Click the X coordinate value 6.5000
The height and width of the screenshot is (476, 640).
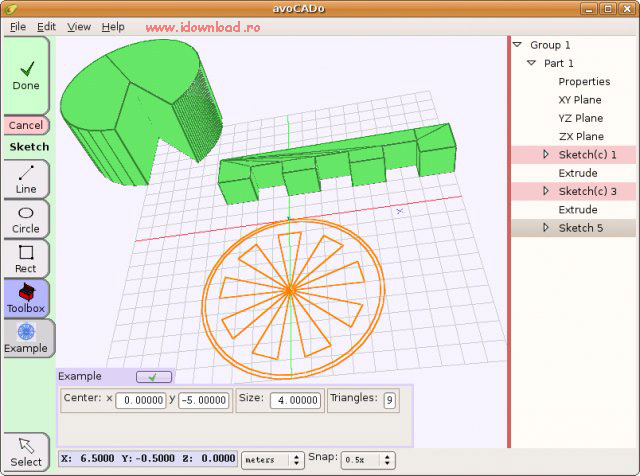tap(97, 458)
